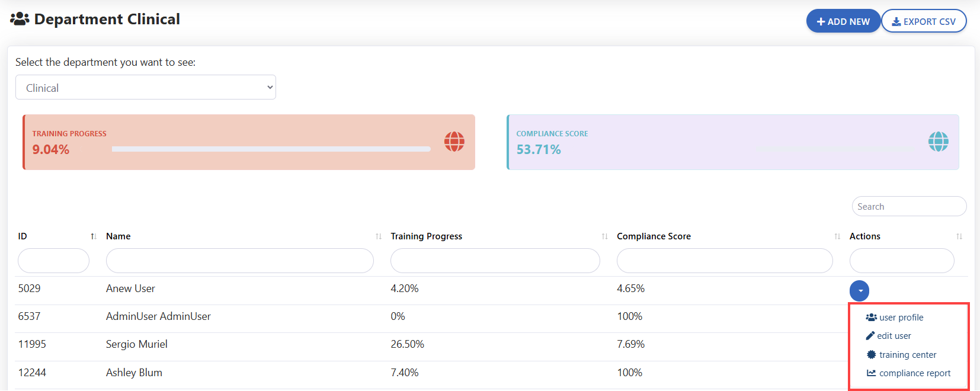Sort by Training Progress column arrows

click(x=604, y=236)
